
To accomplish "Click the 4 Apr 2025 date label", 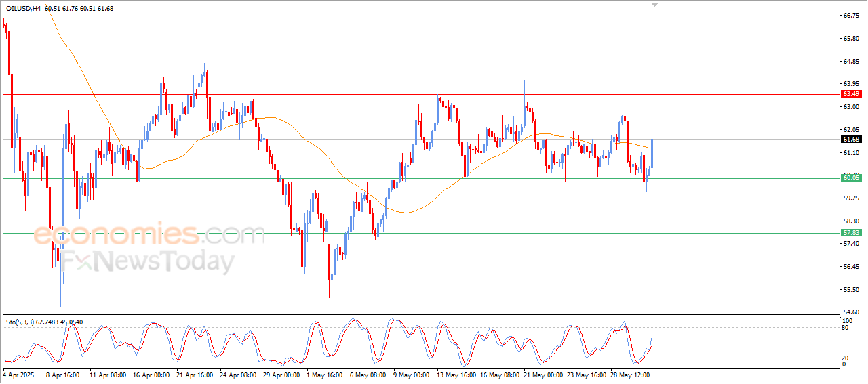I will click(x=17, y=374).
